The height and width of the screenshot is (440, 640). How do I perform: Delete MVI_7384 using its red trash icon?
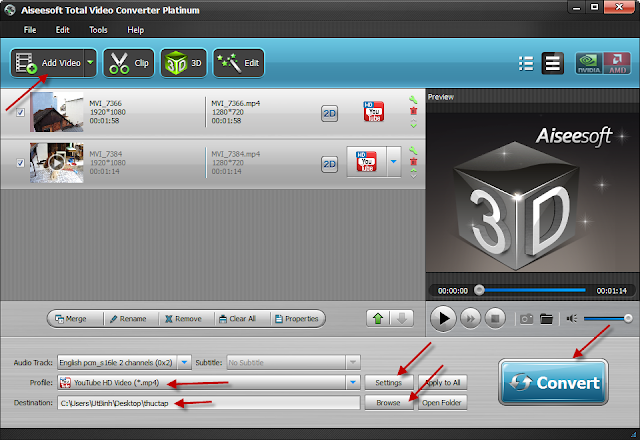tap(413, 162)
